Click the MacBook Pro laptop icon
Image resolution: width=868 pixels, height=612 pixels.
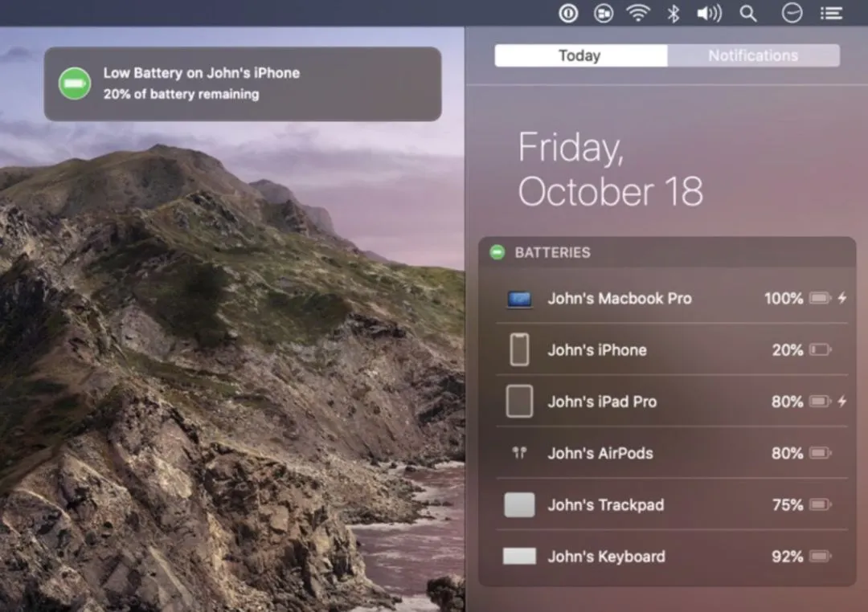point(519,300)
